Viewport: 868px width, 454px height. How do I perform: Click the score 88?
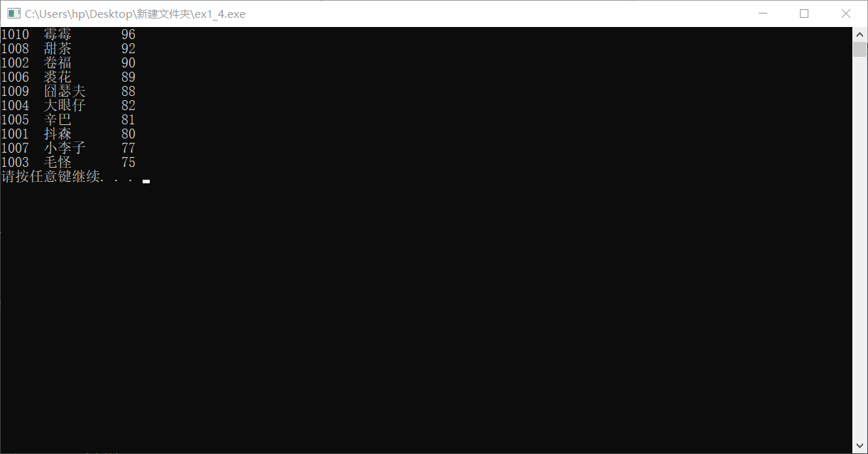(x=128, y=91)
